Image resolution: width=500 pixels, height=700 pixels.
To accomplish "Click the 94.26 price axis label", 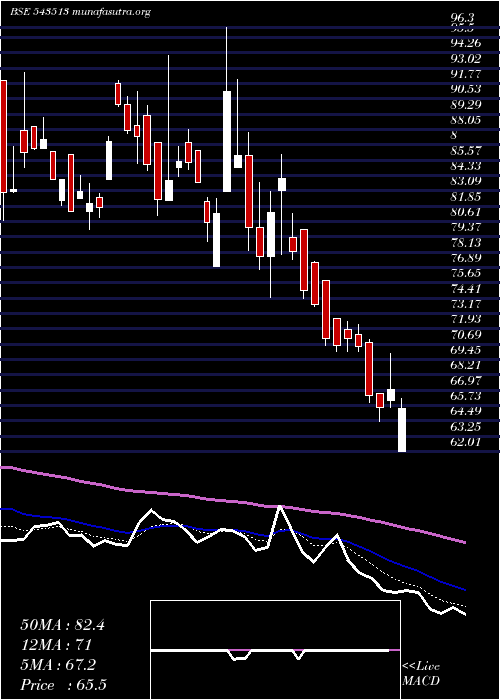I will (x=467, y=43).
